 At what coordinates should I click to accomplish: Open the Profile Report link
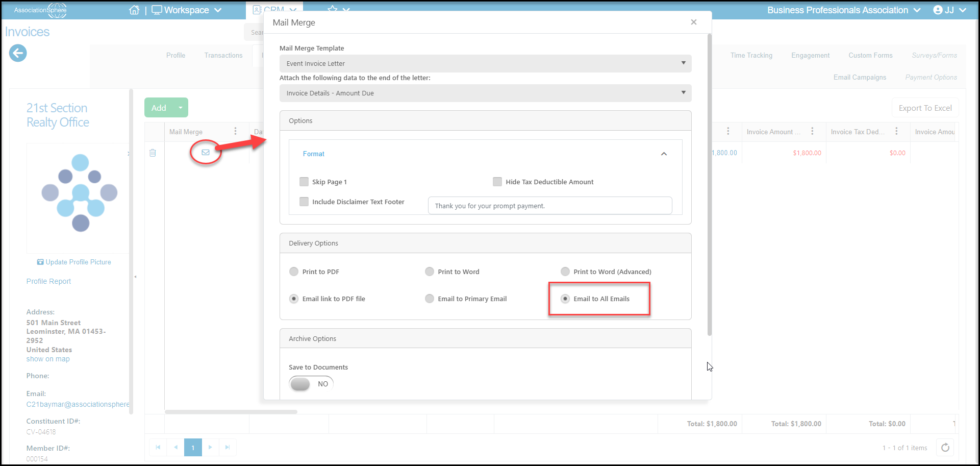[48, 281]
